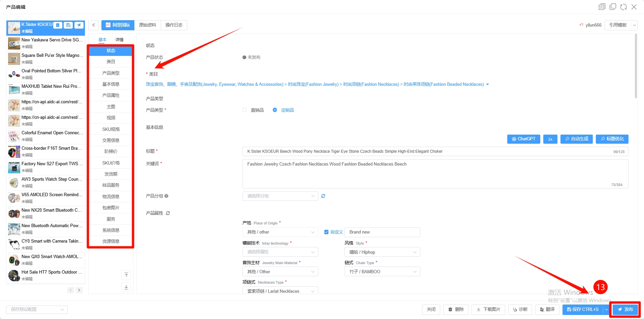Screen dimensions: 644x319
Task: Open the 风格 Style dropdown
Action: [382, 252]
